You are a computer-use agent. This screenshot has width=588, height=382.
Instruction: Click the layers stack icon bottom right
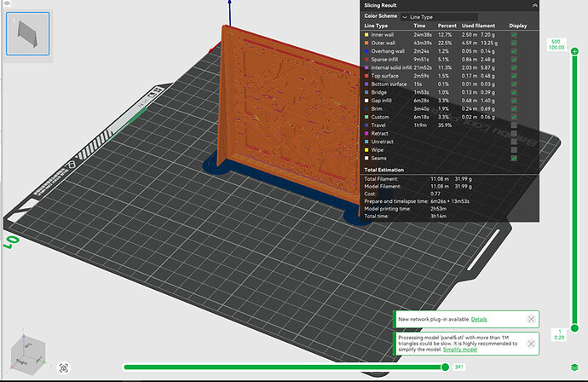[x=574, y=368]
